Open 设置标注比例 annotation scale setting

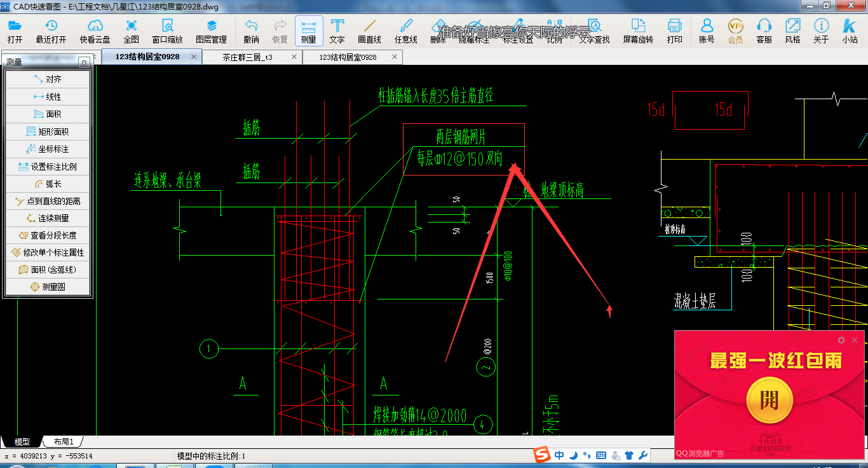(x=48, y=167)
